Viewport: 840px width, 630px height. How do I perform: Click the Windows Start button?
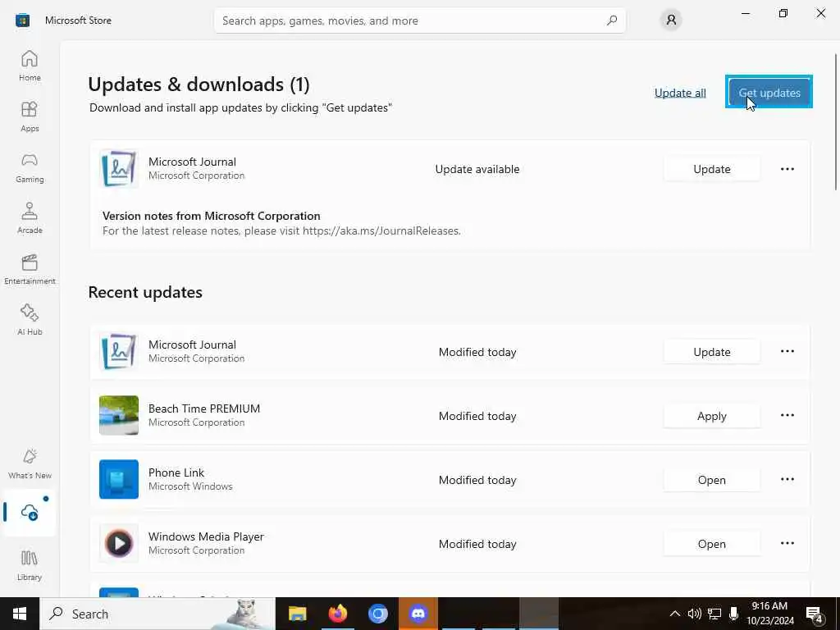pyautogui.click(x=20, y=614)
